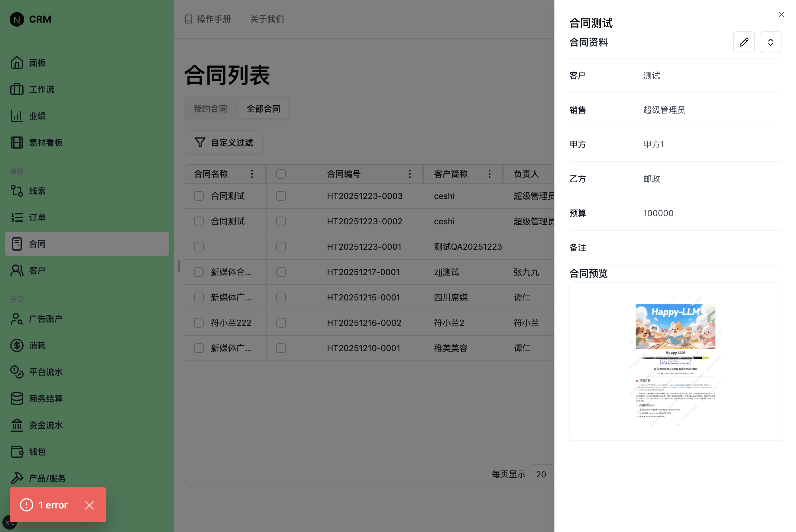Click the 自定义过滤 filter button

pos(223,143)
